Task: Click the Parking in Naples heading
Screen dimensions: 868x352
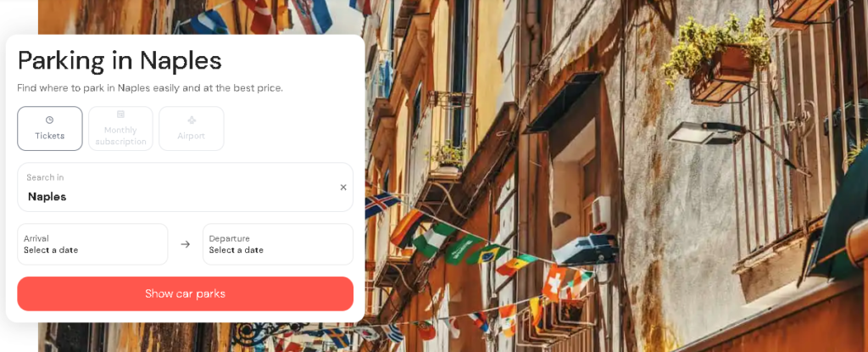Action: [x=120, y=60]
